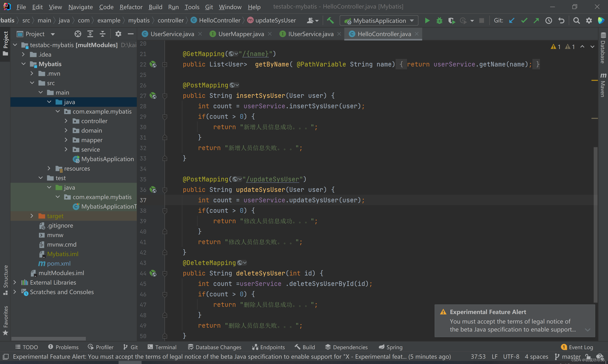The width and height of the screenshot is (608, 364).
Task: Open the run configurations dropdown
Action: (412, 21)
